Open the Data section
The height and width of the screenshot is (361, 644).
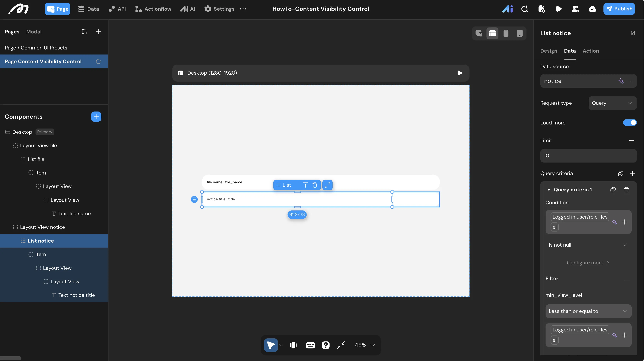88,9
